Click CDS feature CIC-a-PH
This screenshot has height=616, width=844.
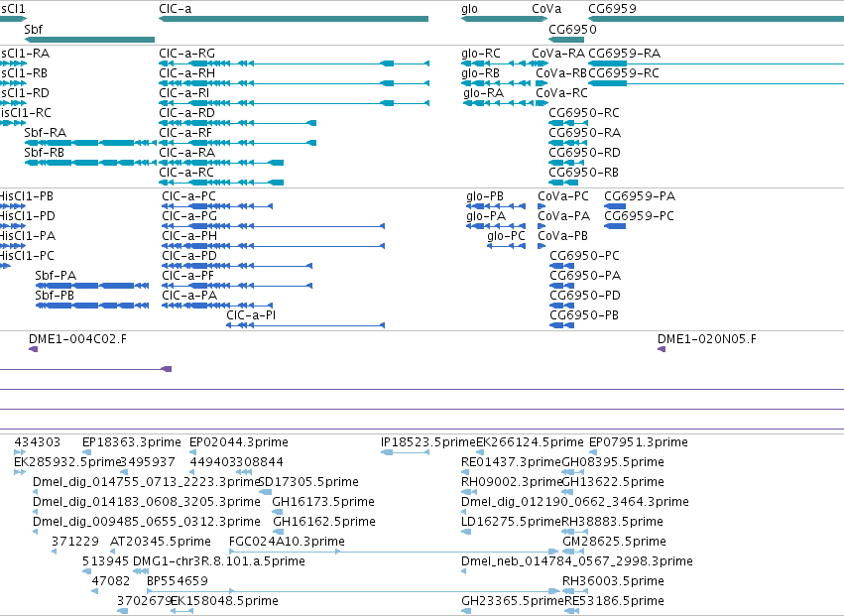pyautogui.click(x=274, y=246)
